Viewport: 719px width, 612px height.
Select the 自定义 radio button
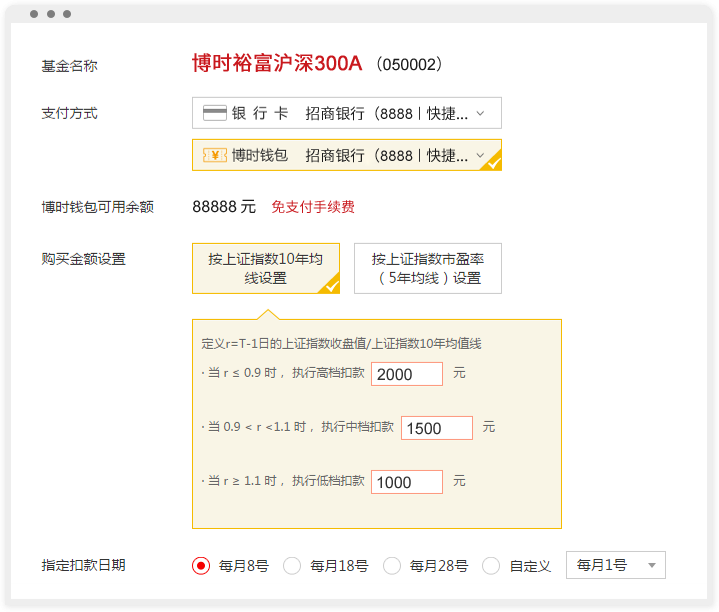tap(491, 566)
